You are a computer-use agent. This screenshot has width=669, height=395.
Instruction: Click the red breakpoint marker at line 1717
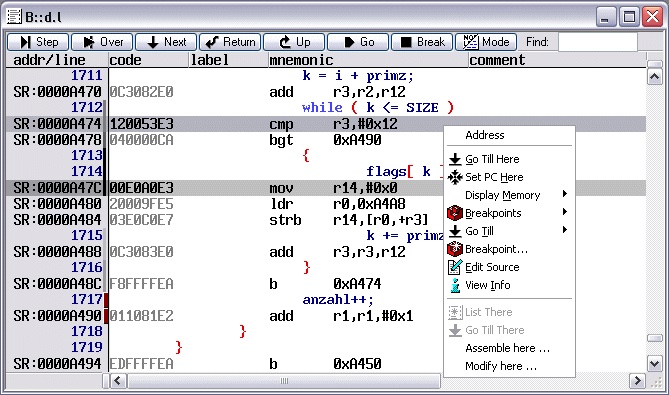(x=106, y=300)
